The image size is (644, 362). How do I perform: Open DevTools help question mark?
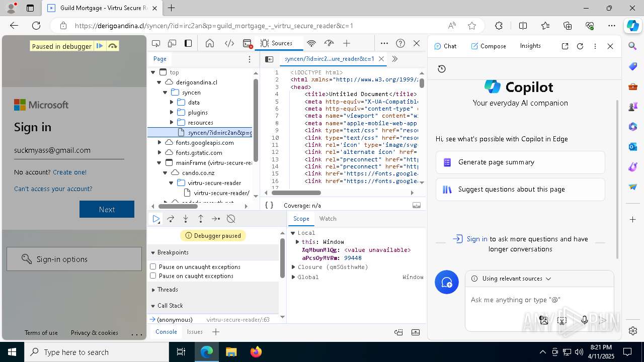pos(400,43)
